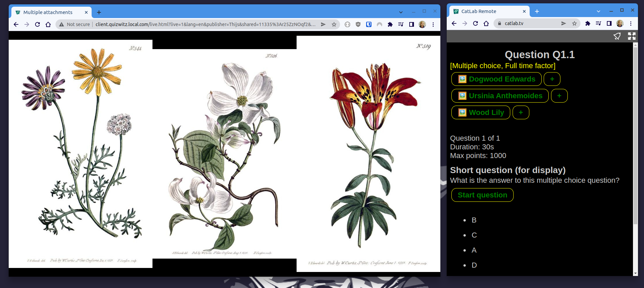Open GitHub-style extension icon in quizwitz toolbar
This screenshot has height=288, width=644.
[x=347, y=24]
